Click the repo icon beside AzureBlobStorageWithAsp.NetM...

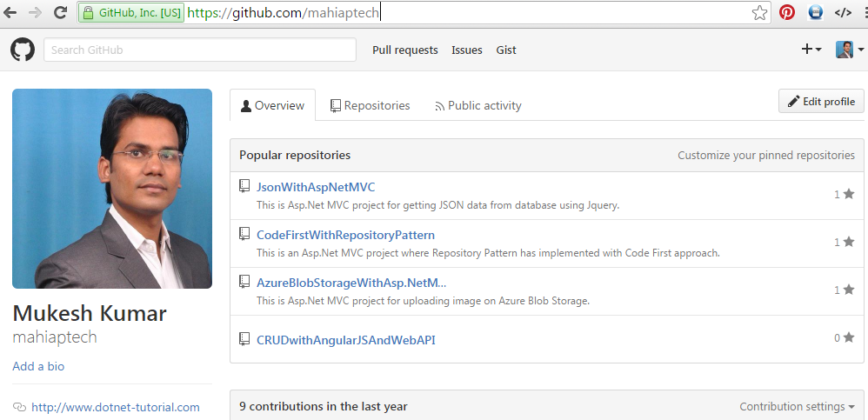coord(244,283)
